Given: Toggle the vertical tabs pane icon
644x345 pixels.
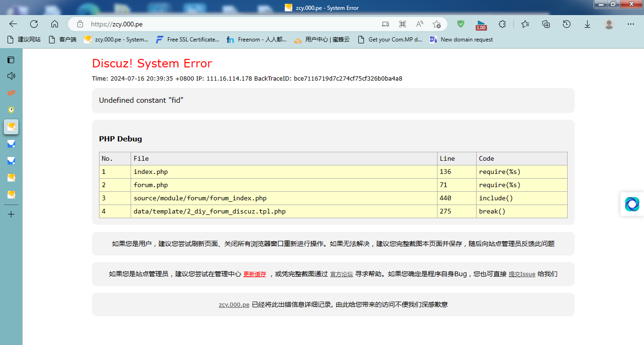Looking at the screenshot, I should (x=11, y=60).
